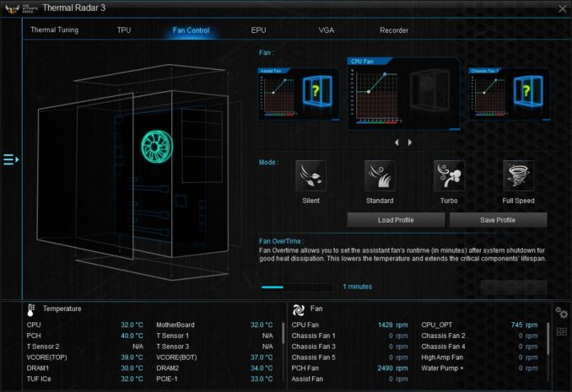Click the Chassis Fan 2 rpm row

click(x=479, y=336)
